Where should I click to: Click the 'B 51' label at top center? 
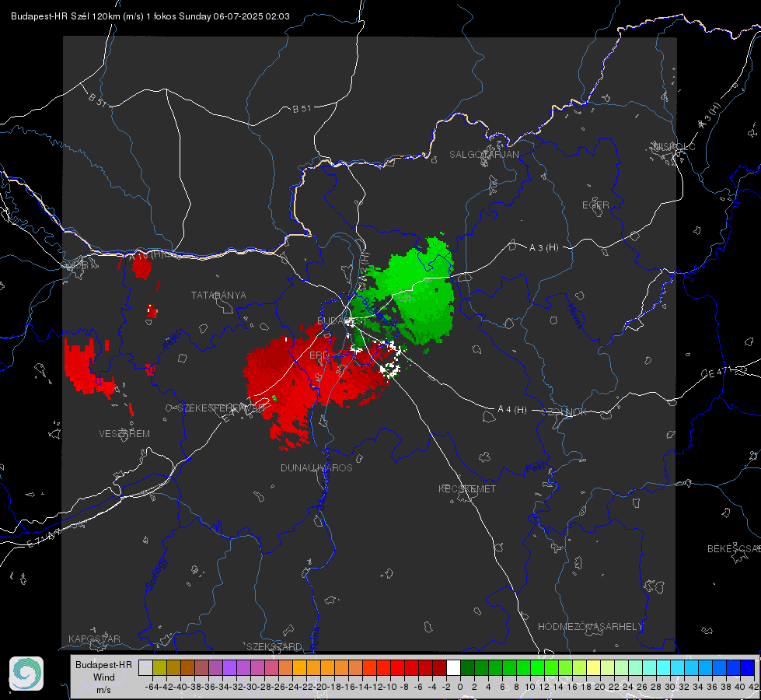click(302, 109)
